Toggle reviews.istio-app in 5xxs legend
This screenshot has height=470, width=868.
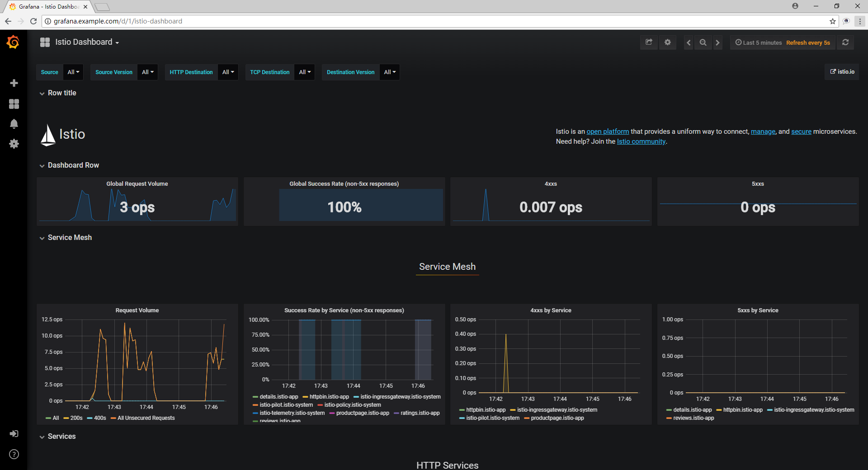693,418
